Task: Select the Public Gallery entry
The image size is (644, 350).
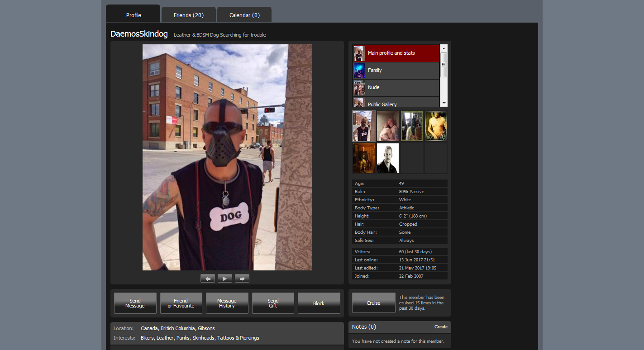Action: (396, 102)
